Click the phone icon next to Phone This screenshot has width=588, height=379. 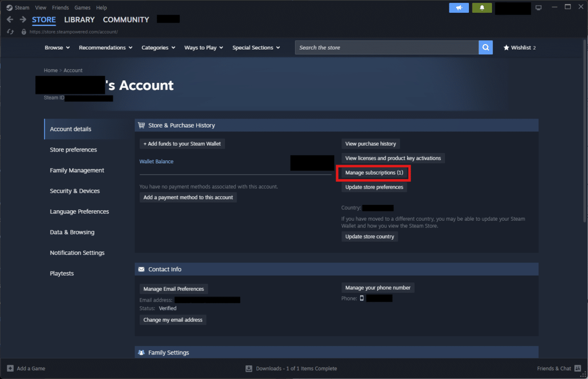(x=362, y=298)
